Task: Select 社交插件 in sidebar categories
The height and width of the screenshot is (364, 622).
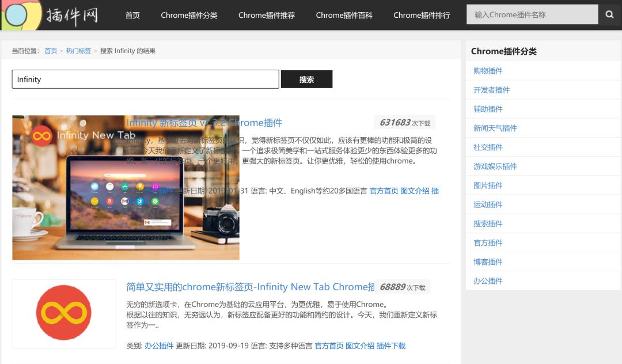Action: [x=488, y=147]
